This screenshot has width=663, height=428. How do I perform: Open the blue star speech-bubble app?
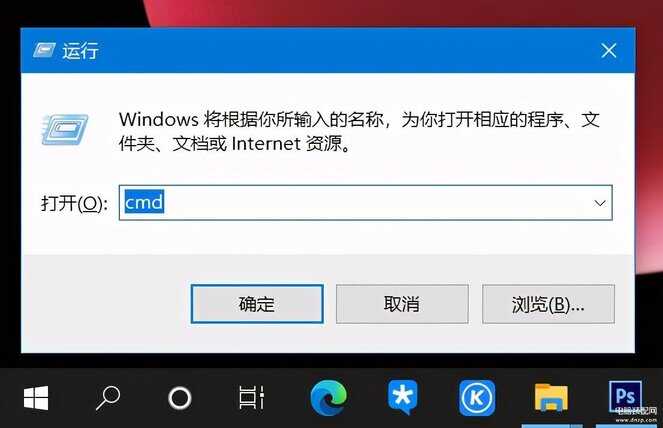(403, 397)
